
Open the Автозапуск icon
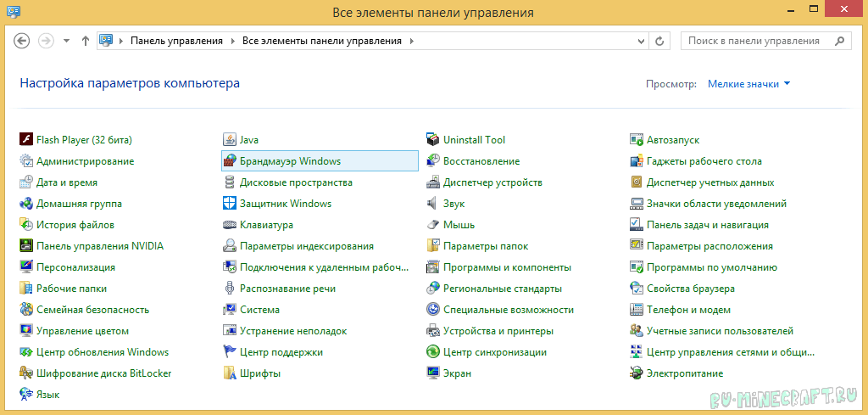(x=637, y=140)
